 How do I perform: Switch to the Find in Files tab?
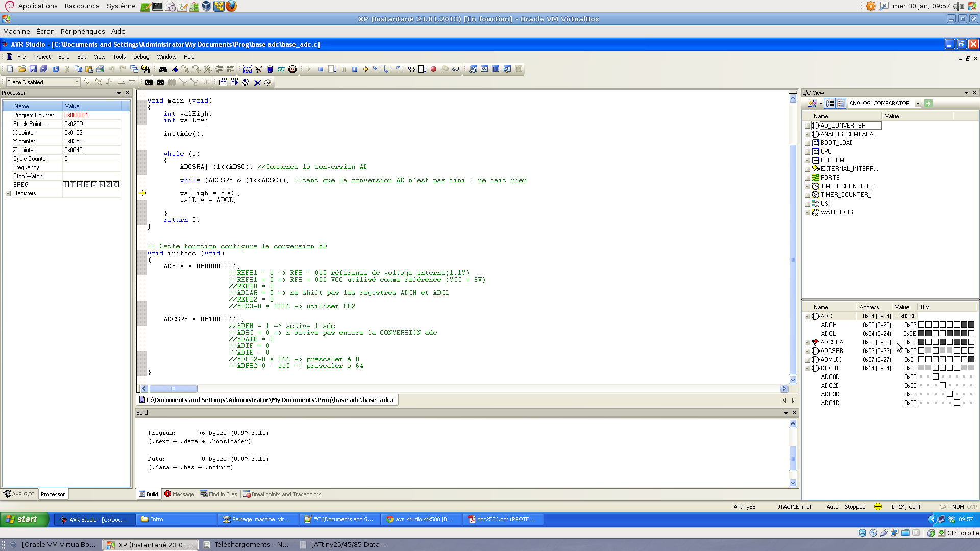[x=218, y=494]
